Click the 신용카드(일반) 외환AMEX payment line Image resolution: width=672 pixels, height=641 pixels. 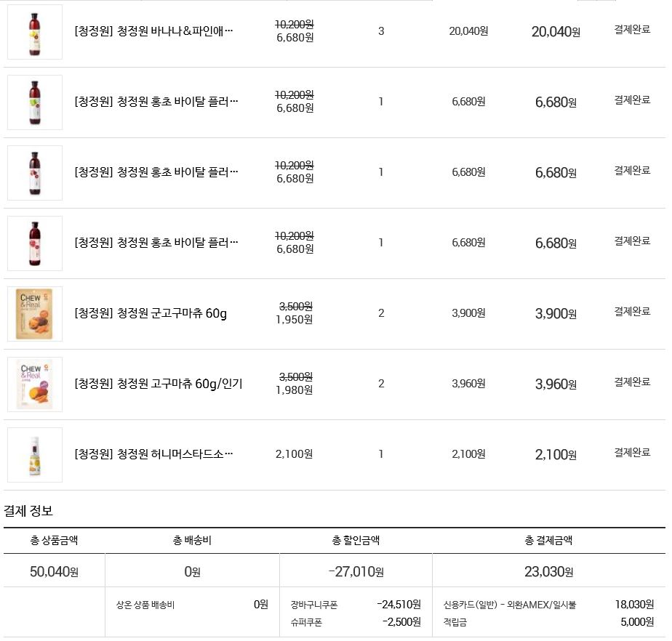coord(509,605)
